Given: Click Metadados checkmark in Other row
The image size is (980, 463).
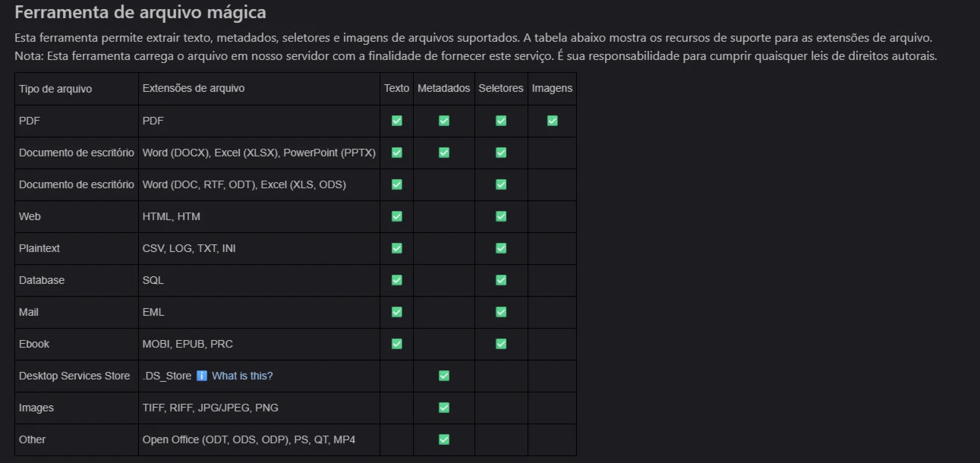Looking at the screenshot, I should pyautogui.click(x=444, y=439).
